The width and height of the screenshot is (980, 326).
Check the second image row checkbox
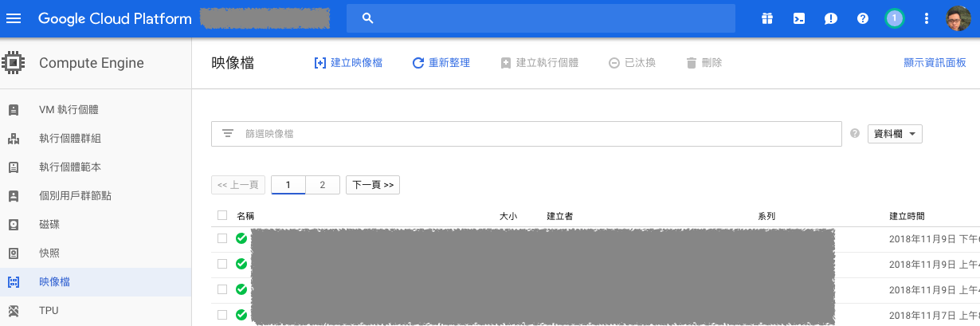[222, 264]
